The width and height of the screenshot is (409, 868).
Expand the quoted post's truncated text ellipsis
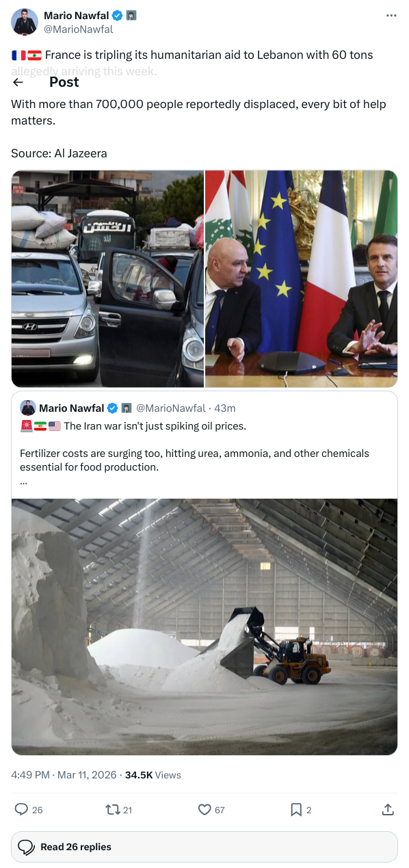(x=24, y=480)
